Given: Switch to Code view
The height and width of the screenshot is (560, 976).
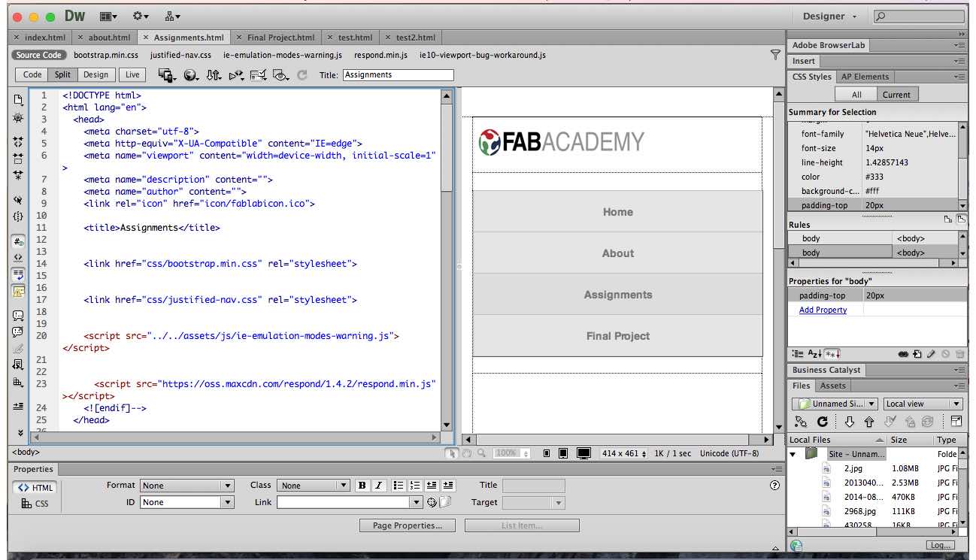Looking at the screenshot, I should point(32,74).
